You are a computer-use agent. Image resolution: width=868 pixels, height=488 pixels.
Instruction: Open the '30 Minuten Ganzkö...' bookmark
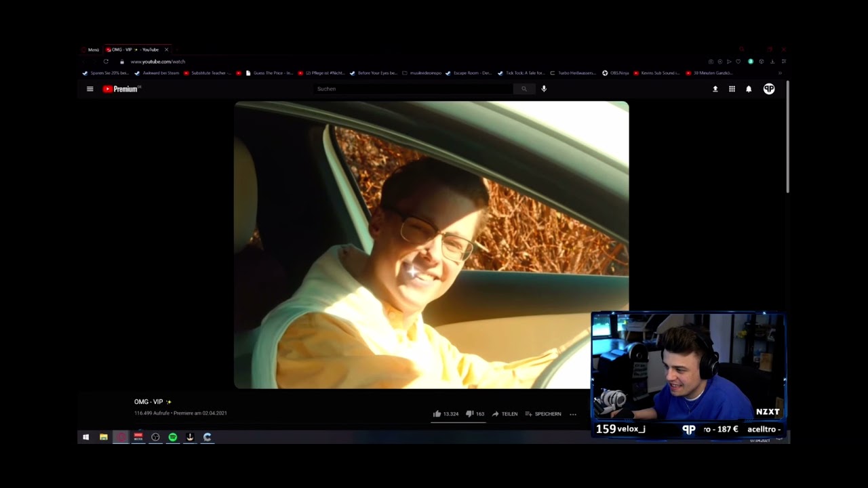(x=708, y=73)
